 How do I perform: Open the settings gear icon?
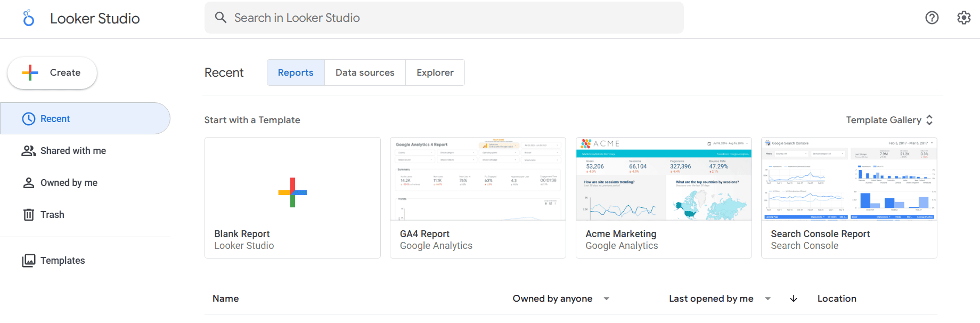click(964, 18)
